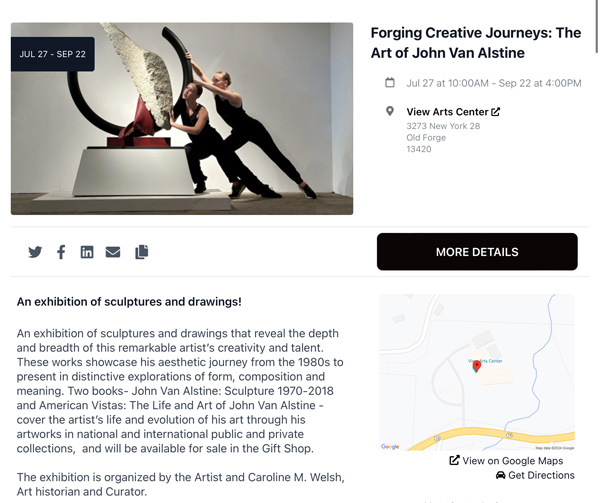Share event by email icon

(113, 252)
